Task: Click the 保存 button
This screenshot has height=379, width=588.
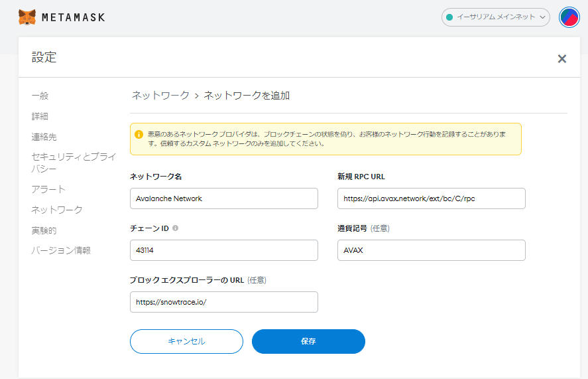Action: pos(308,341)
